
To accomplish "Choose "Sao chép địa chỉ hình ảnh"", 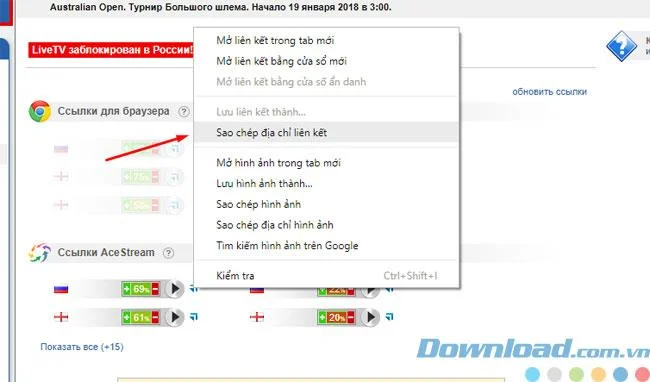I will (x=327, y=225).
